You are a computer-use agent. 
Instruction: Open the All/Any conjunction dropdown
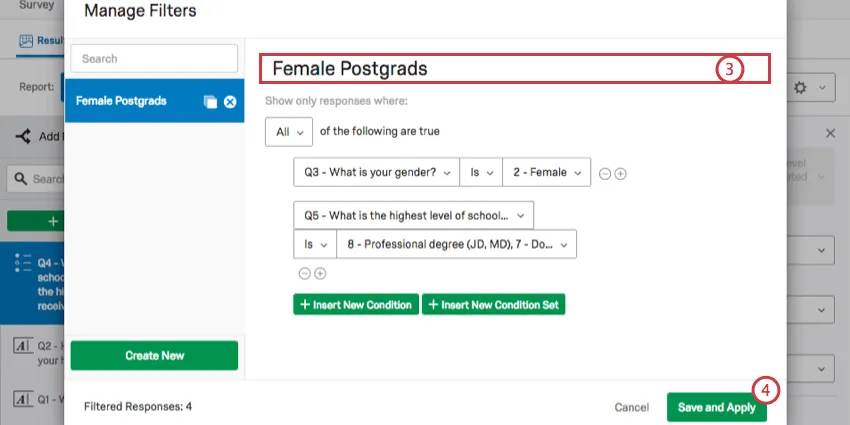[288, 131]
